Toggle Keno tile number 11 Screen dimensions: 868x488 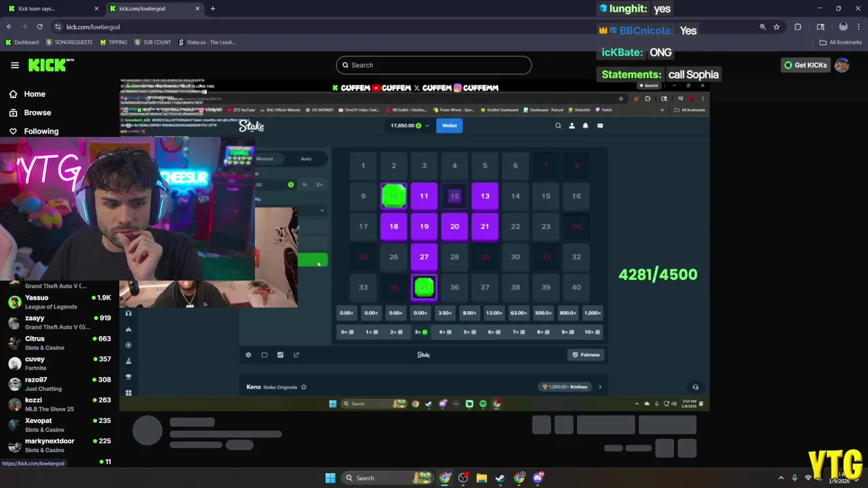point(424,196)
